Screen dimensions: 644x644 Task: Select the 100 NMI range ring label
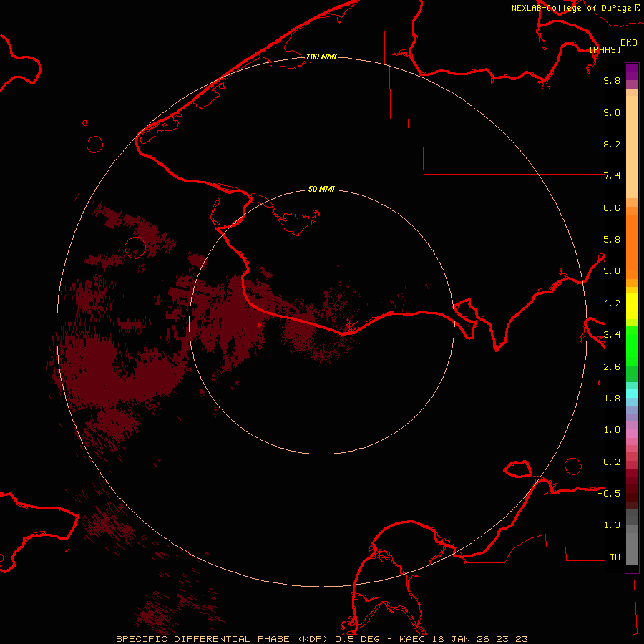click(x=321, y=57)
